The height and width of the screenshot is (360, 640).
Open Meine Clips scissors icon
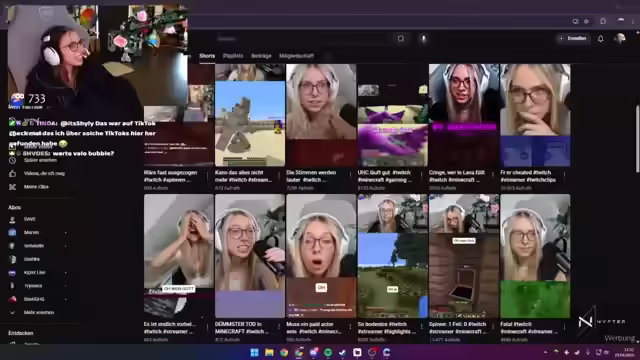[x=13, y=187]
